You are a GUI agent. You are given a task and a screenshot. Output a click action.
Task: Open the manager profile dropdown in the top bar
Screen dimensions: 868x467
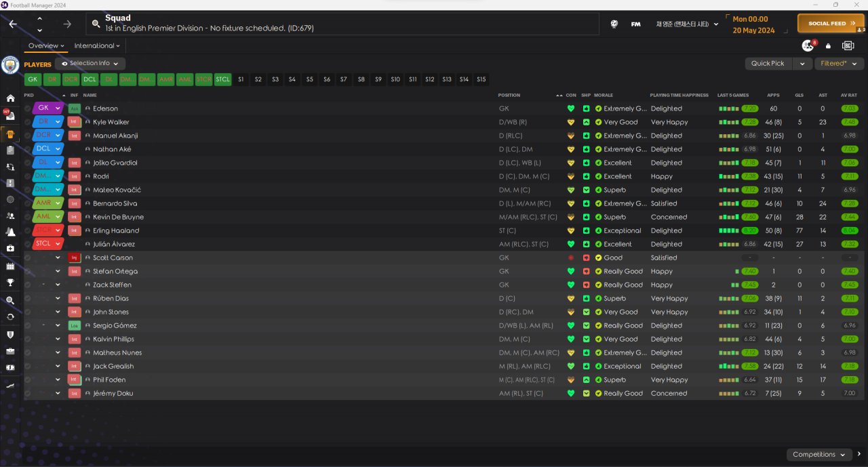pyautogui.click(x=687, y=24)
